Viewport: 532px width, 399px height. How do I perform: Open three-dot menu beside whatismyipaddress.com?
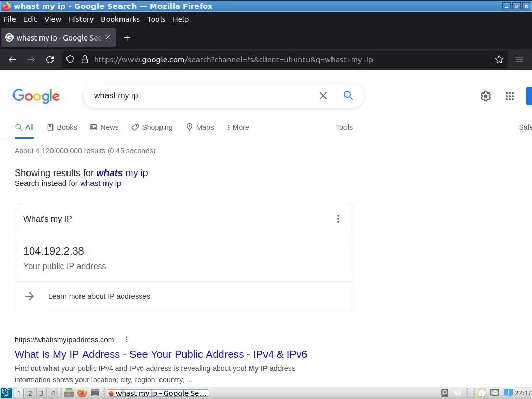127,339
